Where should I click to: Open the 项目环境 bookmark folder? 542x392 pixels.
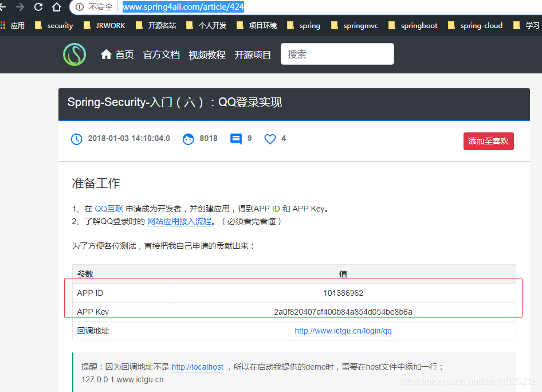[x=257, y=26]
